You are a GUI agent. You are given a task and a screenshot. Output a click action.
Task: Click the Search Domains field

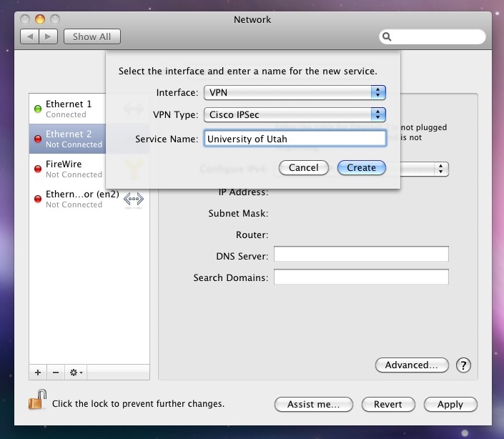pyautogui.click(x=361, y=277)
